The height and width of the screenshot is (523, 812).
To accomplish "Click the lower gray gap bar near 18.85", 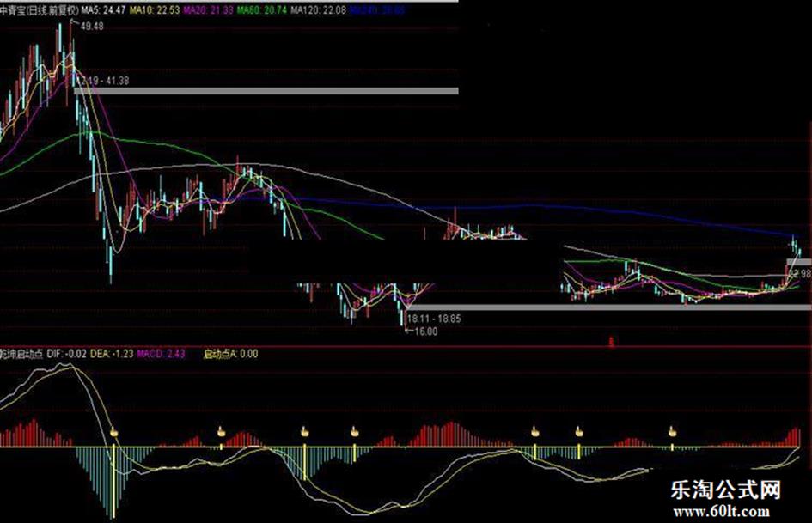I will tap(609, 307).
